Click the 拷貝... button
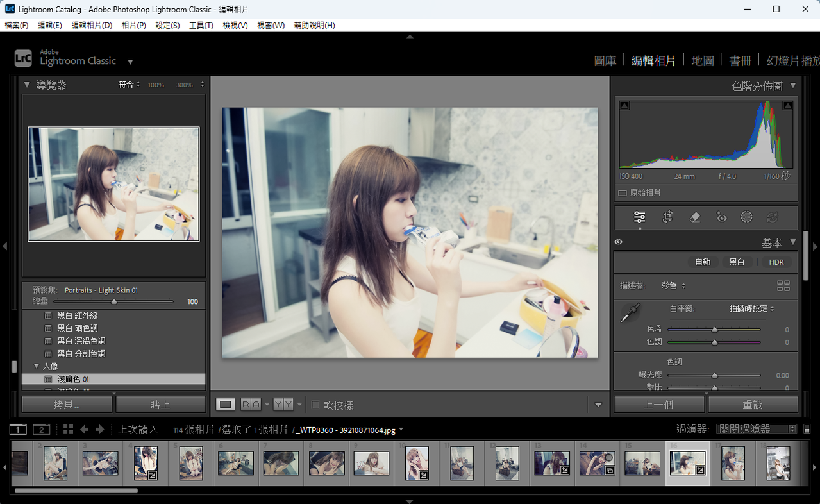The width and height of the screenshot is (820, 504). pyautogui.click(x=67, y=405)
